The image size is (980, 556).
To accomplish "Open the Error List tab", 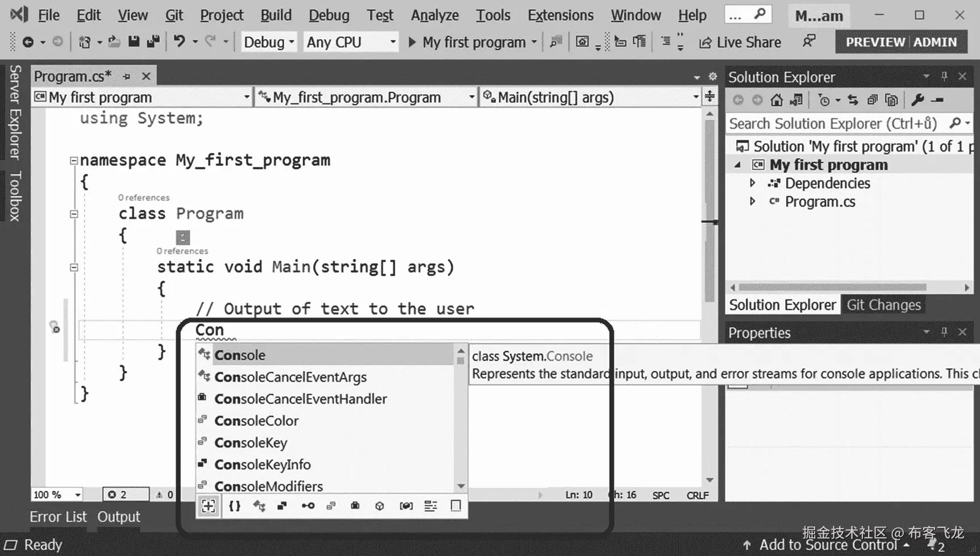I will point(58,516).
